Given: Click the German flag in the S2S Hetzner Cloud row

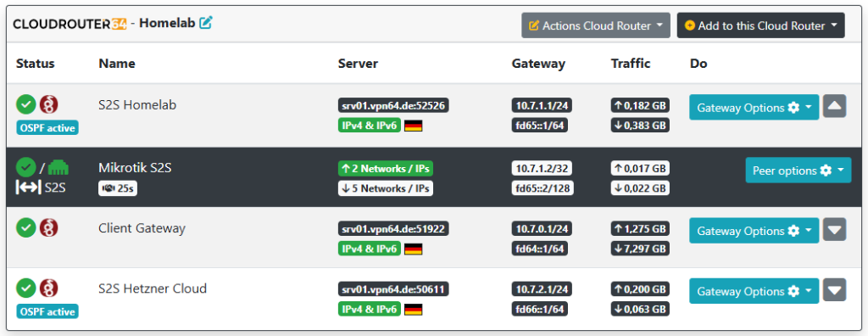Looking at the screenshot, I should coord(414,310).
